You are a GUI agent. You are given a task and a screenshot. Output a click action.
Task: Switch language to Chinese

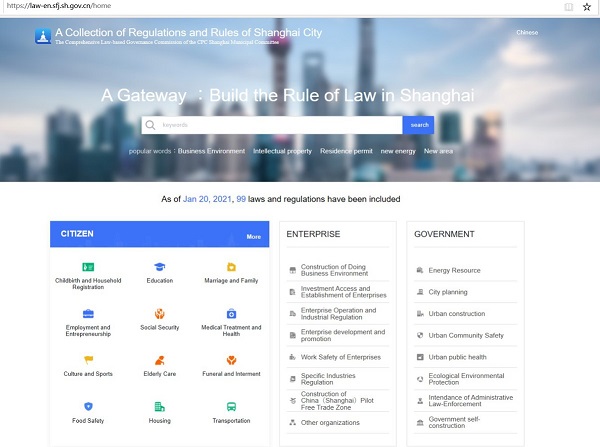click(526, 33)
